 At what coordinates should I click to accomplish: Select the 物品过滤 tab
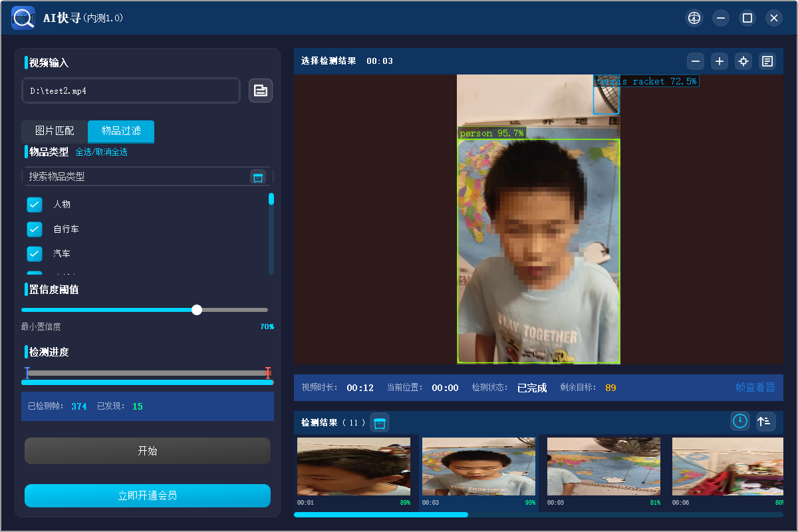pyautogui.click(x=121, y=131)
